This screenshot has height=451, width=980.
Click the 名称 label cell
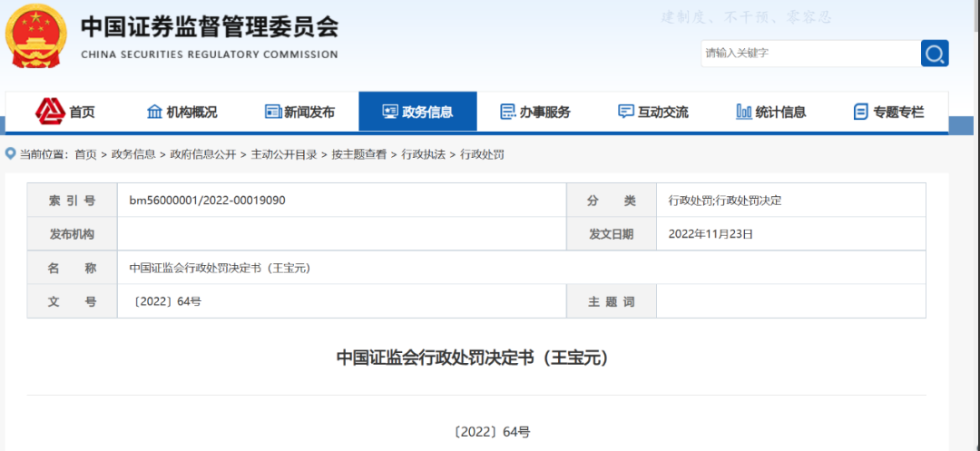coord(72,268)
